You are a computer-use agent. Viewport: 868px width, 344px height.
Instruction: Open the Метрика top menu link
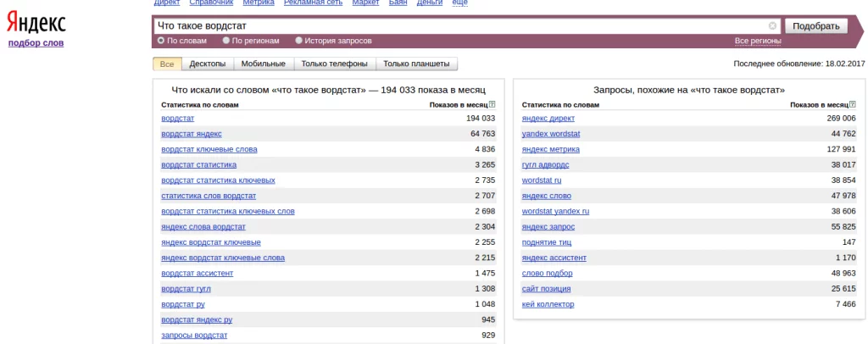258,3
